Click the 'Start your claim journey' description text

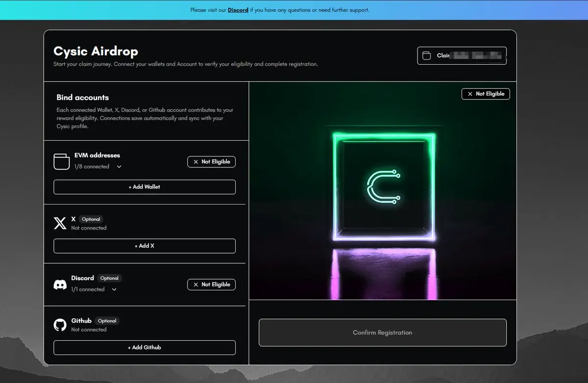[x=186, y=64]
